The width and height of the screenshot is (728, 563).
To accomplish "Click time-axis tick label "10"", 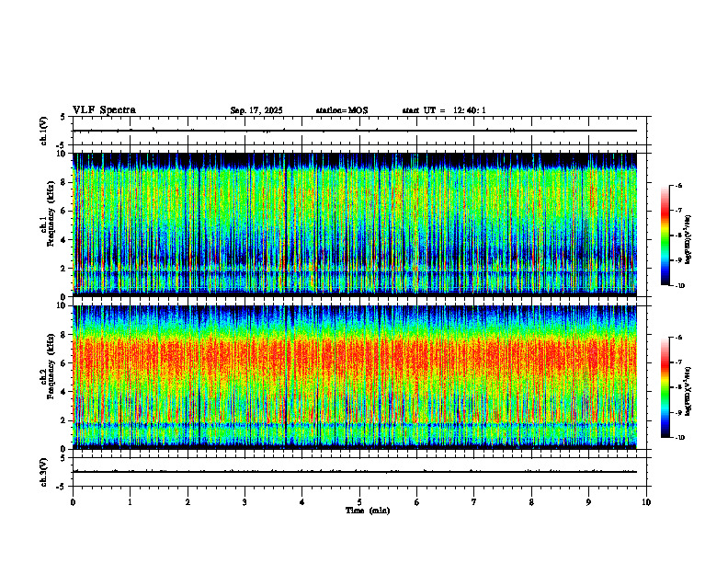I will click(646, 502).
